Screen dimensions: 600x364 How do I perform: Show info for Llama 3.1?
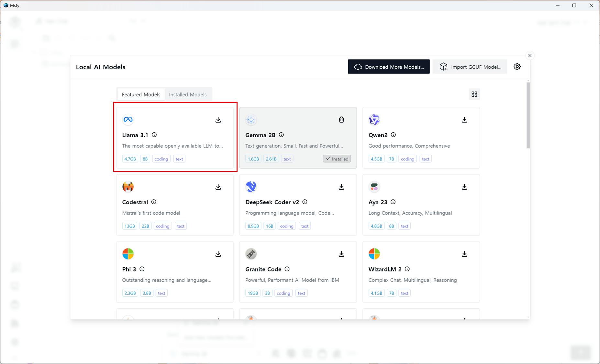154,135
